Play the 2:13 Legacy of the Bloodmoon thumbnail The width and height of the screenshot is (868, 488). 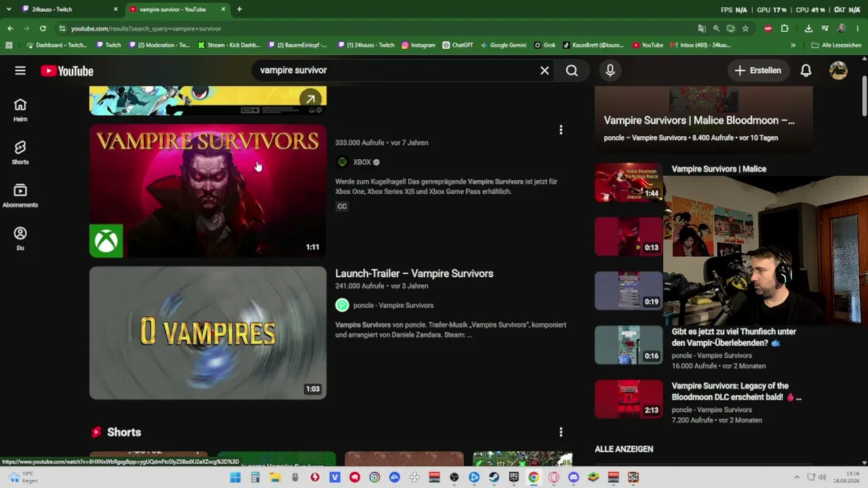click(629, 399)
